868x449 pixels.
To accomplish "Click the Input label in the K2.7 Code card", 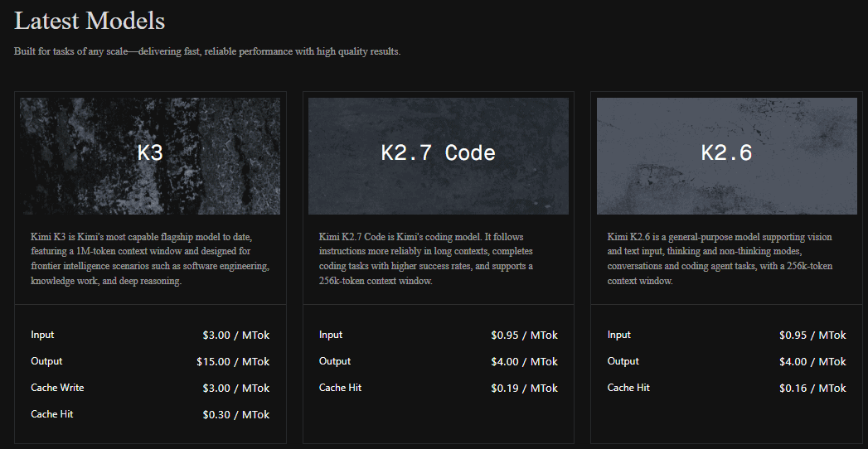I will click(x=331, y=335).
